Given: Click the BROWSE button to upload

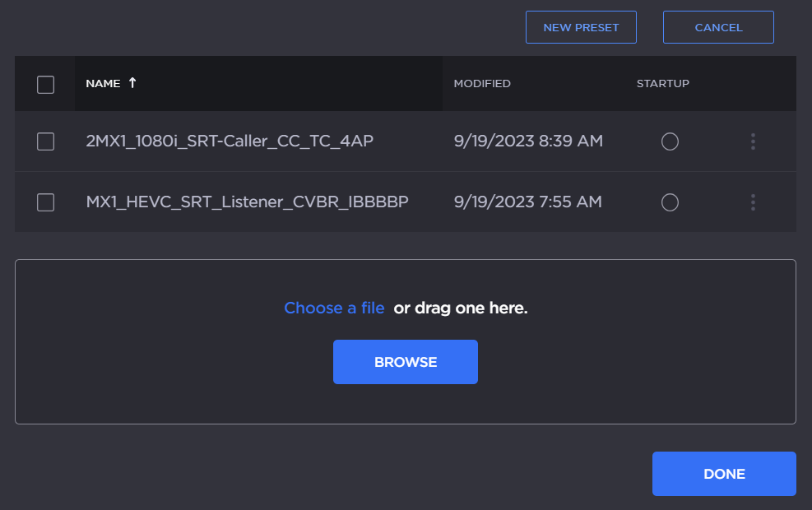Looking at the screenshot, I should click(405, 362).
